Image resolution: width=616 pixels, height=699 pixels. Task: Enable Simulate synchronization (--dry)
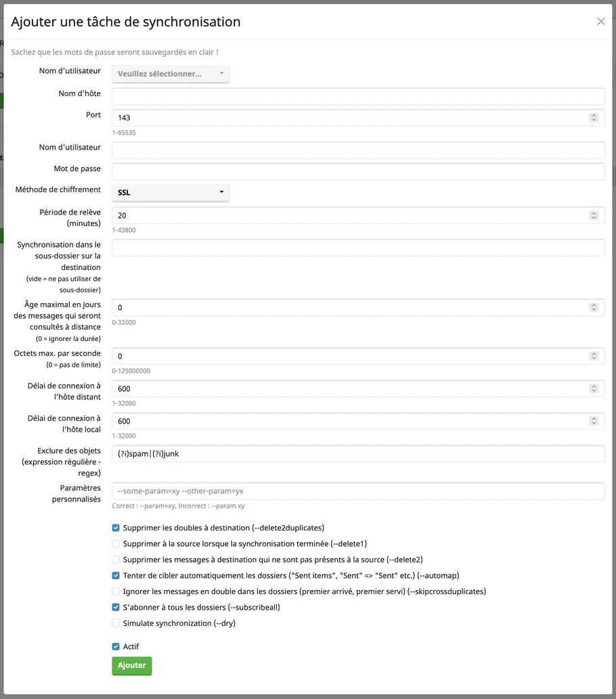tap(116, 623)
